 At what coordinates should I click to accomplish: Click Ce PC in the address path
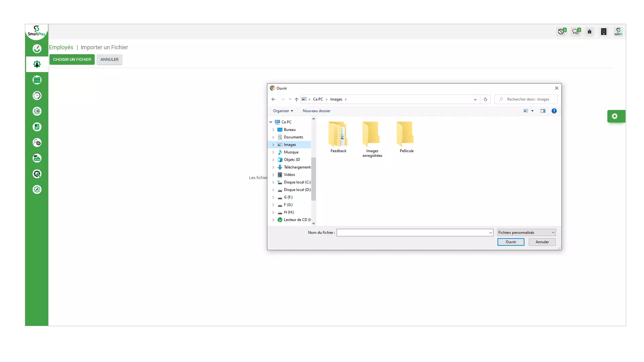coord(318,99)
